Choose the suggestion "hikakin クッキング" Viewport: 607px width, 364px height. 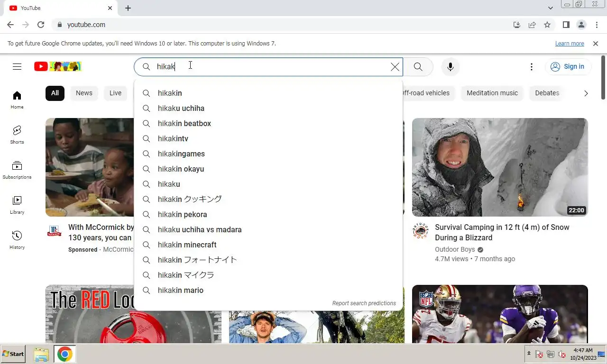[268, 199]
